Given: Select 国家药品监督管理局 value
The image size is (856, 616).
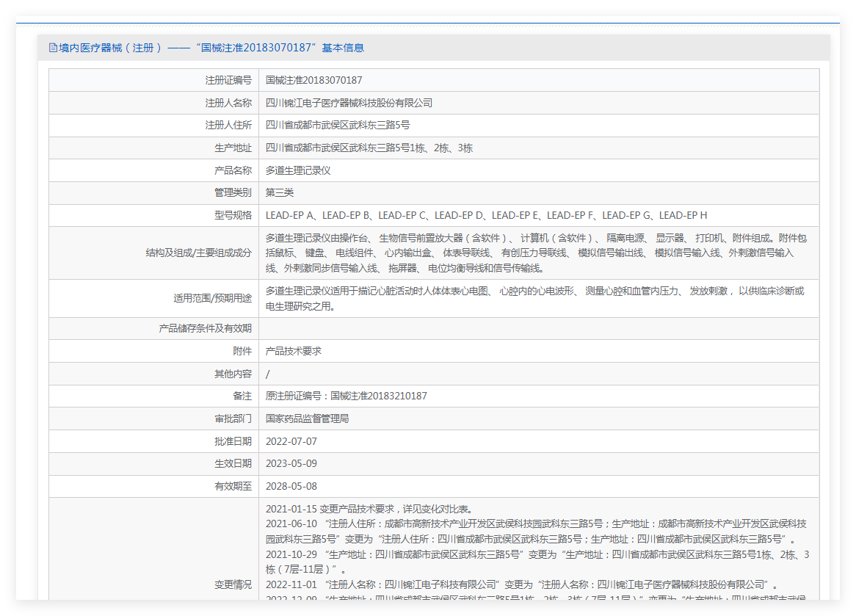Looking at the screenshot, I should [x=308, y=418].
